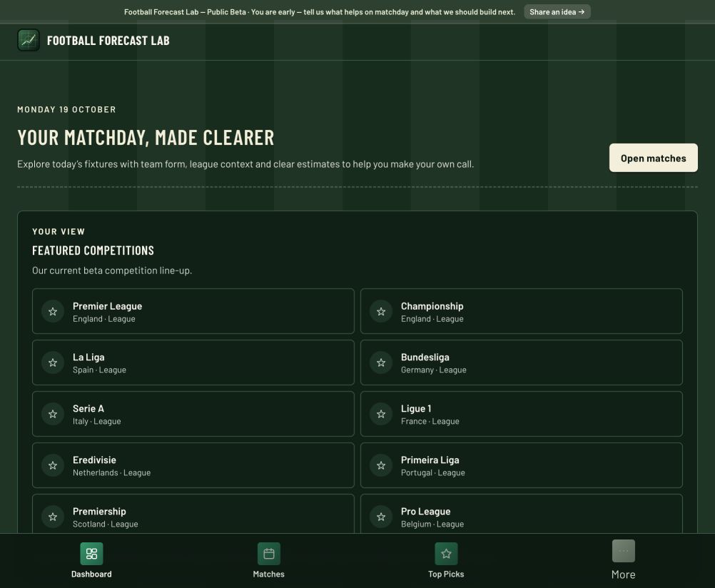
Task: Open the Pro League Belgium competition name
Action: (x=425, y=512)
